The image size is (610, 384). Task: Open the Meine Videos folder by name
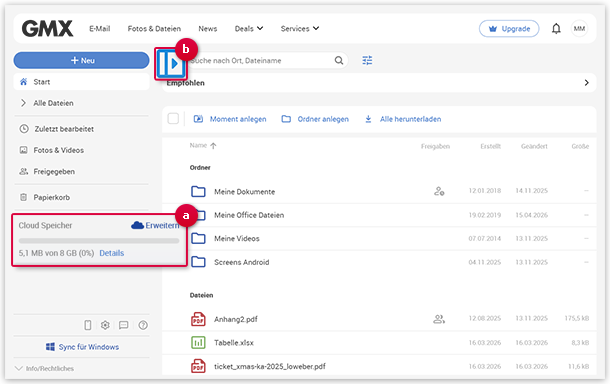[237, 238]
